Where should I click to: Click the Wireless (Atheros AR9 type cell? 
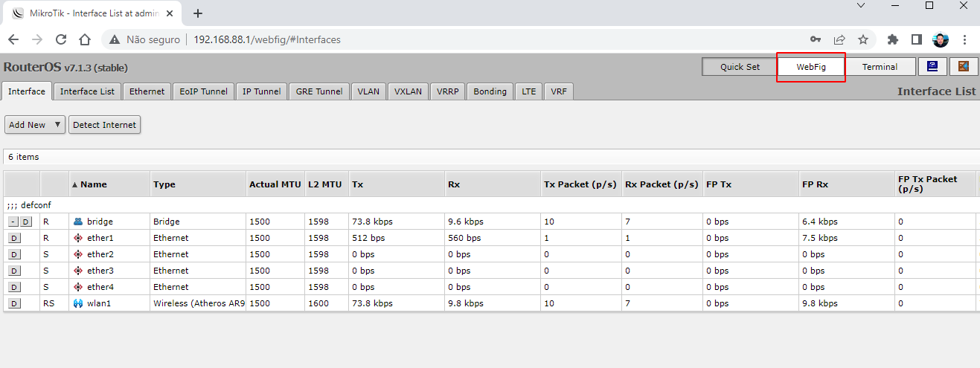(199, 303)
